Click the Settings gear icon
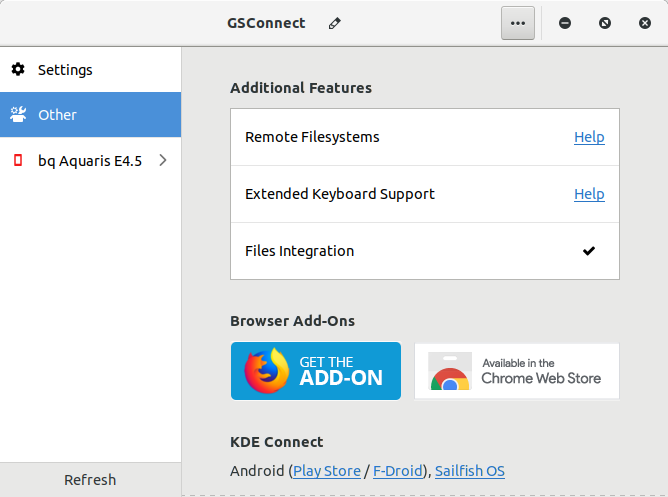Screen dimensions: 668x497 18,70
